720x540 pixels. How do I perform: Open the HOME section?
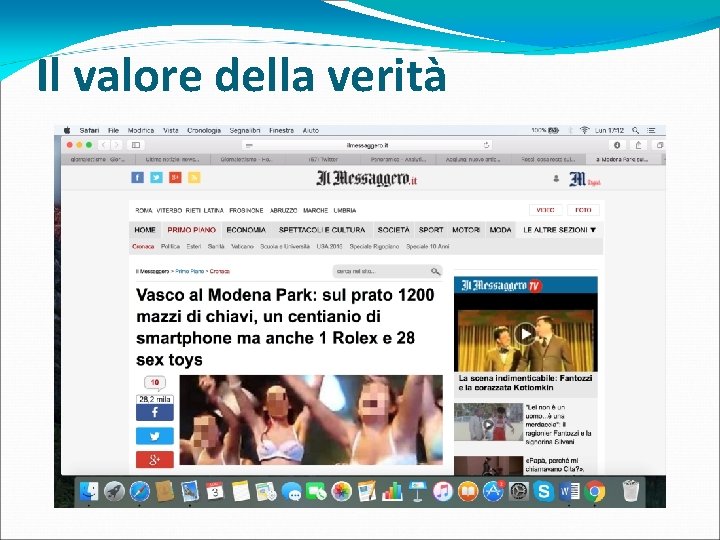tap(145, 230)
